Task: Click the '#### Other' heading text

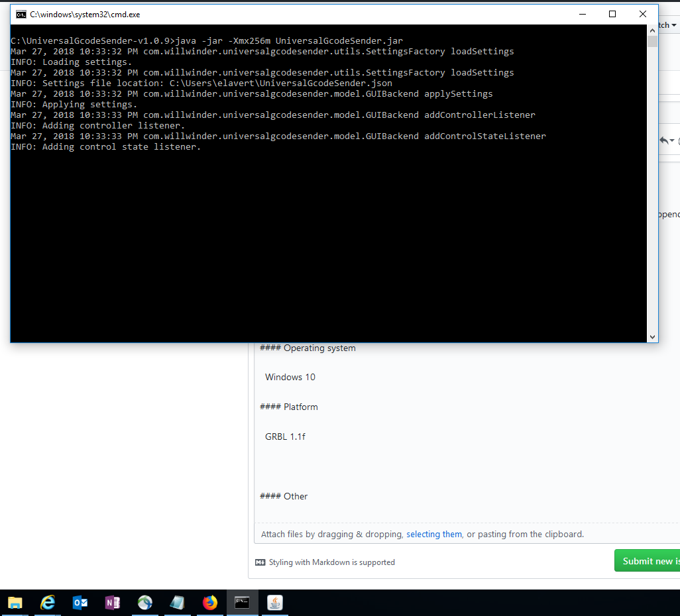Action: click(284, 496)
